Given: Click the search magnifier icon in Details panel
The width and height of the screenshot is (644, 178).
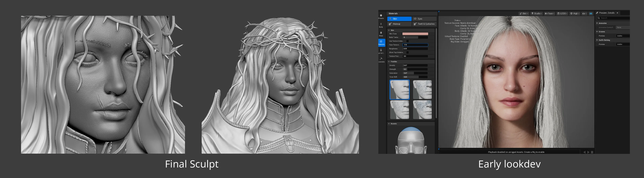Looking at the screenshot, I should tap(599, 18).
